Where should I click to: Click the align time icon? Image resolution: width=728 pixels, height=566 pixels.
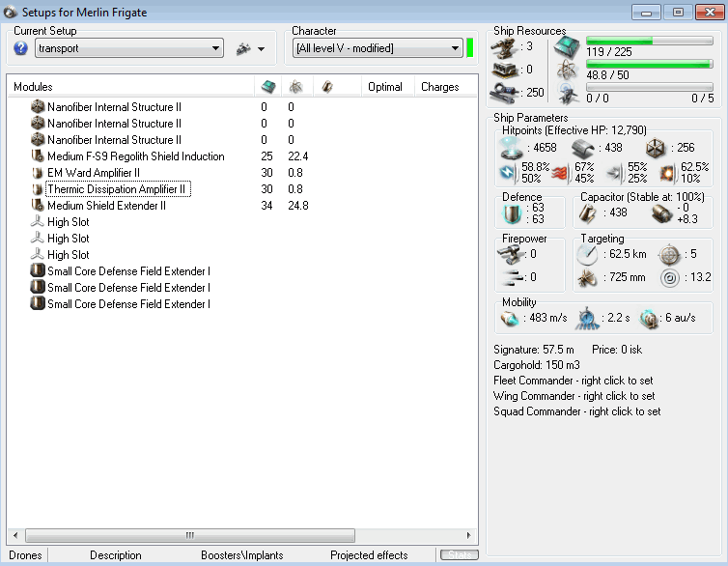[x=587, y=319]
